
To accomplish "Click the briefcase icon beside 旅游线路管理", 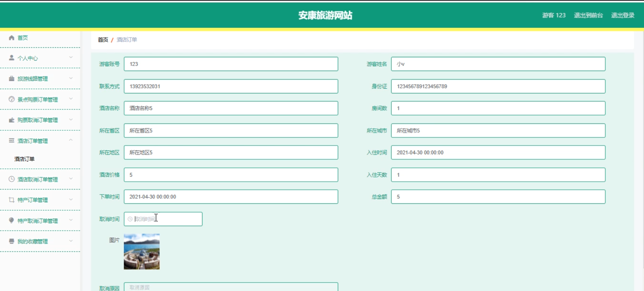I will 12,79.
